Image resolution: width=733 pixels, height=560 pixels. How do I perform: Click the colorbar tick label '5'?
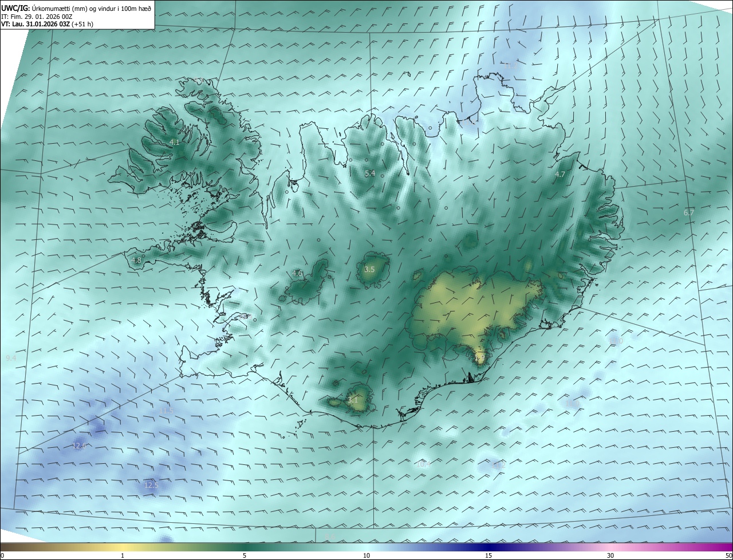245,555
